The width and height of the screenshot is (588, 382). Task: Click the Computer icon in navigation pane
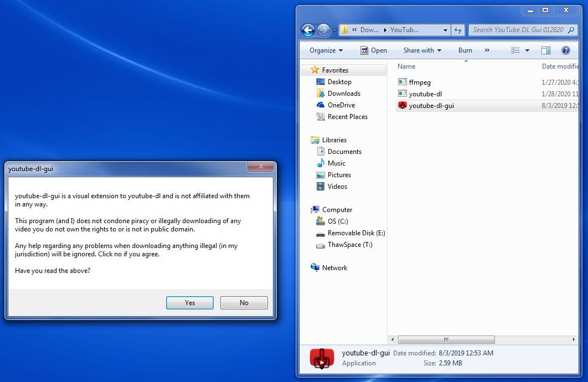coord(314,210)
